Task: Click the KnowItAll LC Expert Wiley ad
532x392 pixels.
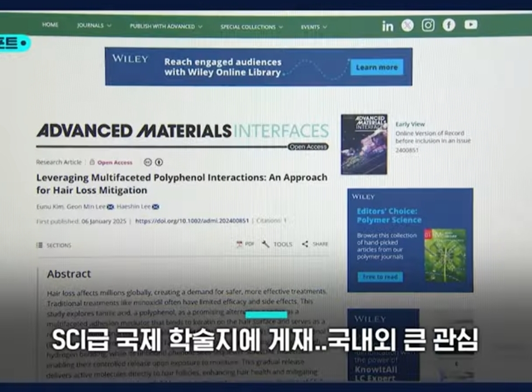Action: pyautogui.click(x=383, y=345)
